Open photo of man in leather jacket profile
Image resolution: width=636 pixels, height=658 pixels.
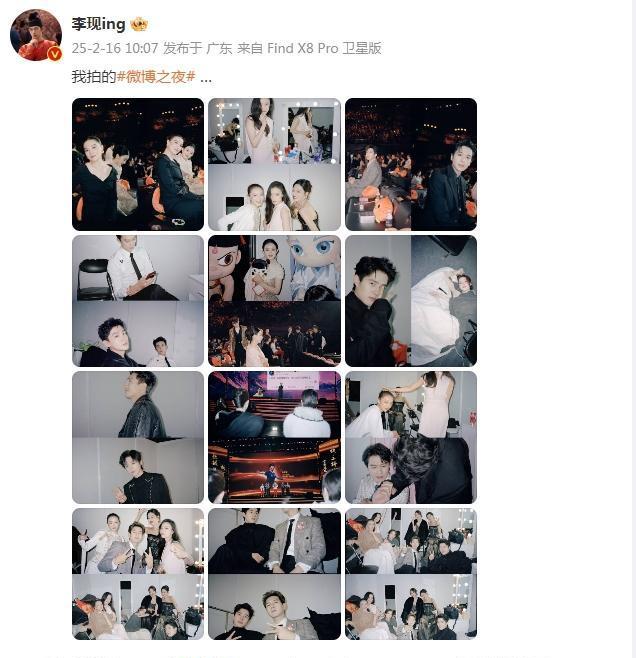coord(138,437)
